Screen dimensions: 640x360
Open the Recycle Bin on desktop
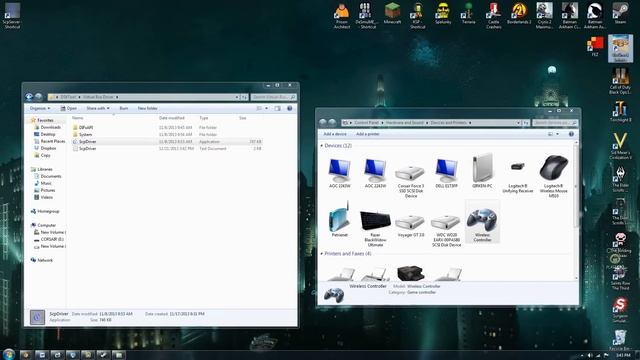[x=620, y=340]
